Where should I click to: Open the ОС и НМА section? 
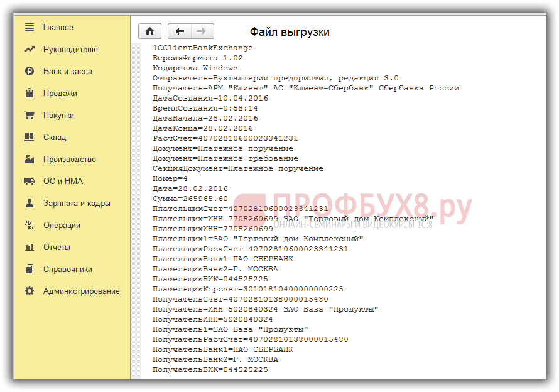tap(63, 181)
